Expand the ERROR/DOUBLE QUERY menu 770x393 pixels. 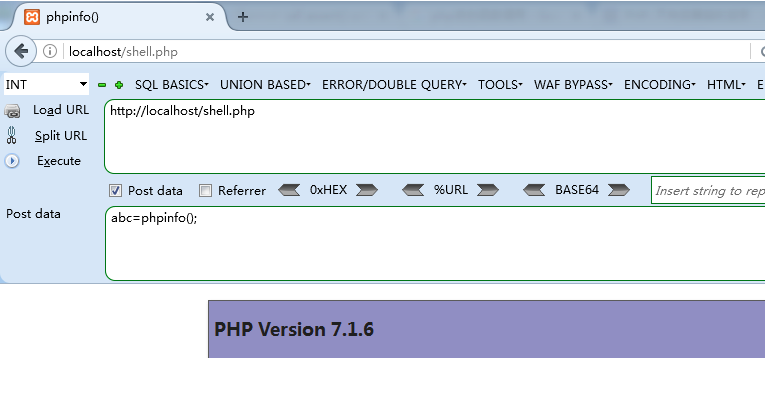pyautogui.click(x=394, y=85)
